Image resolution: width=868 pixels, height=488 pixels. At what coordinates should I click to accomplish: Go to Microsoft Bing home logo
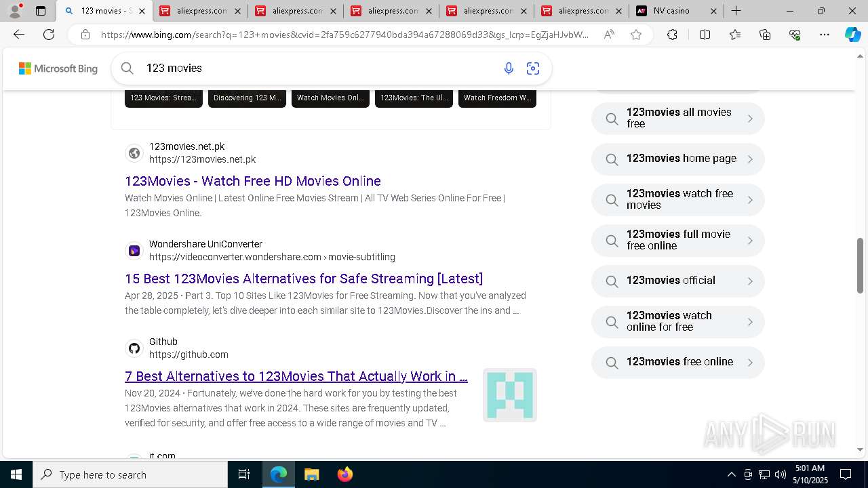58,68
